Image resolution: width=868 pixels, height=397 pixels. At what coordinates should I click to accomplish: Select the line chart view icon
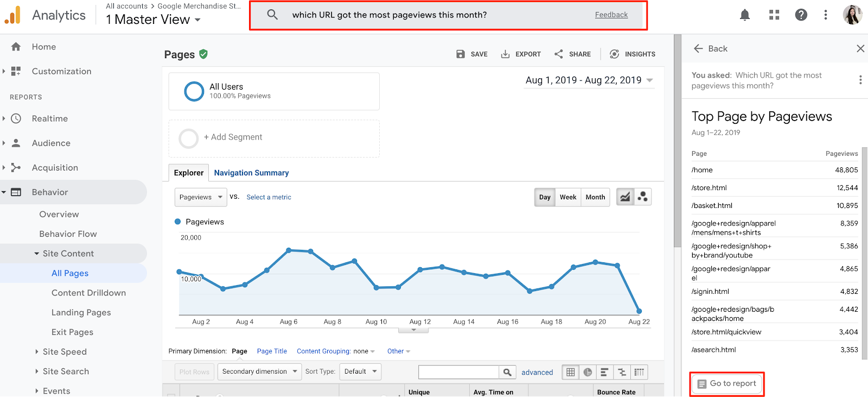click(x=625, y=197)
